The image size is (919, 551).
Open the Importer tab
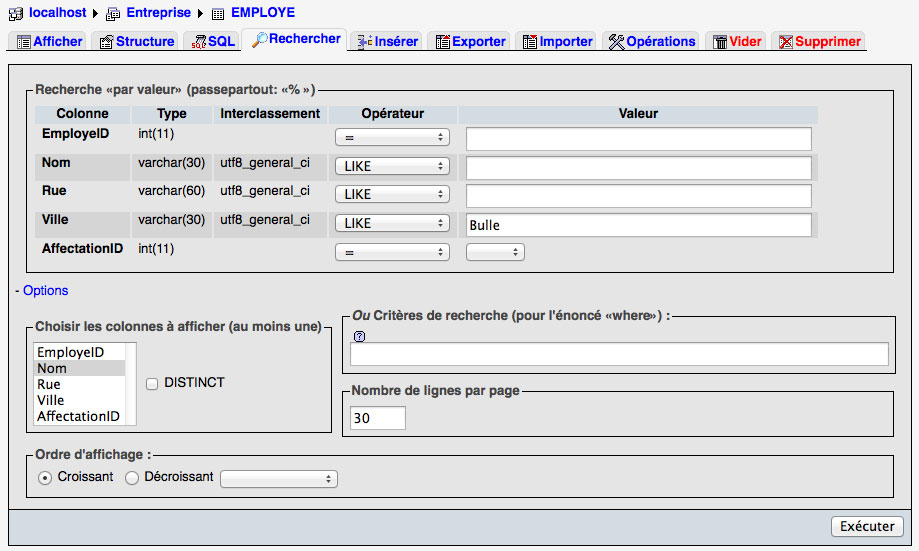(x=557, y=41)
